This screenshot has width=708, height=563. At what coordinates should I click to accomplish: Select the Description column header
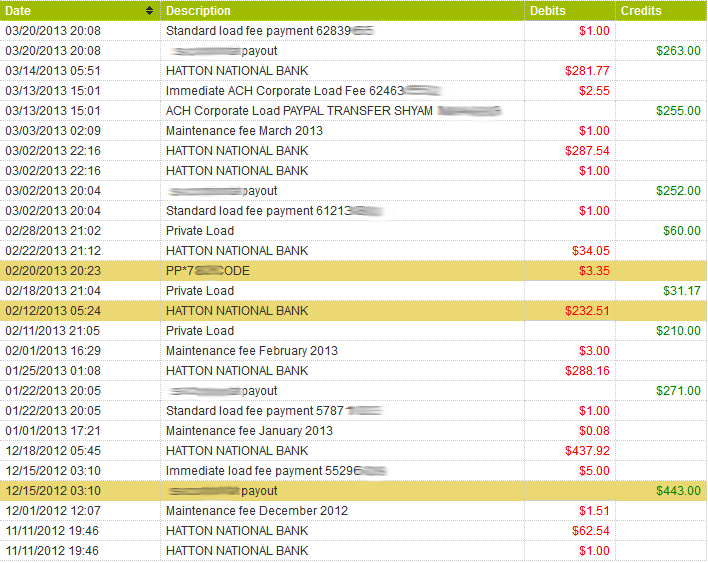[x=342, y=10]
